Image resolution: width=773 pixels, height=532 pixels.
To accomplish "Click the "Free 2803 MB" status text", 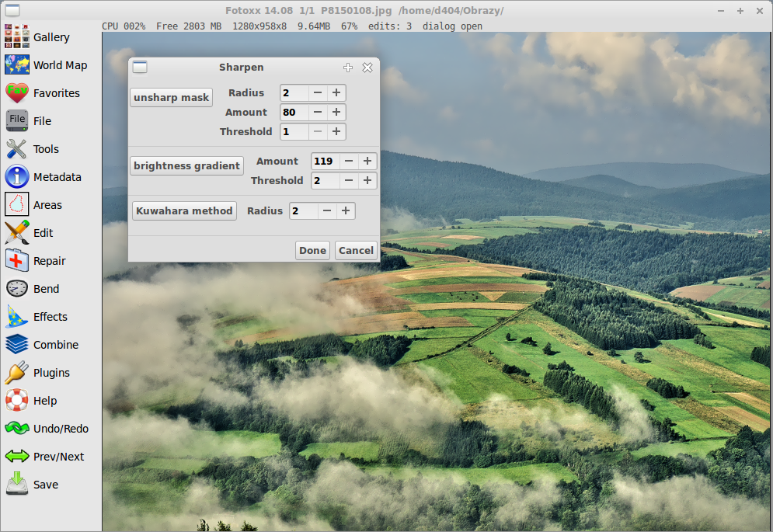I will click(189, 26).
